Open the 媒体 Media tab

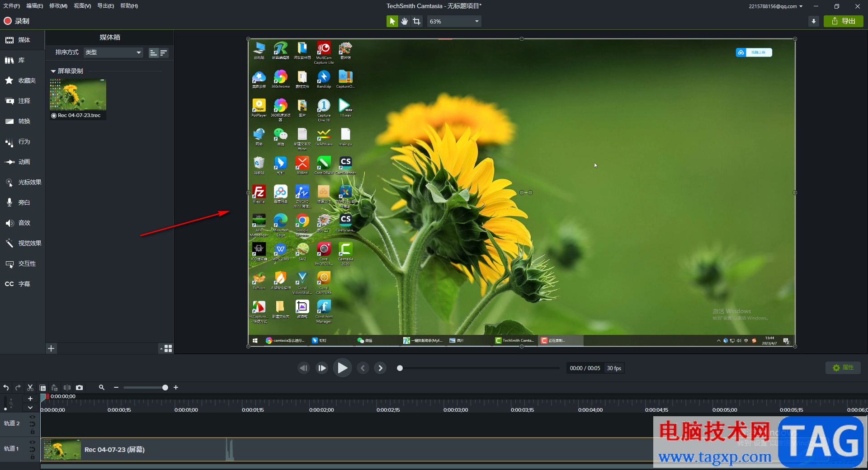coord(22,40)
